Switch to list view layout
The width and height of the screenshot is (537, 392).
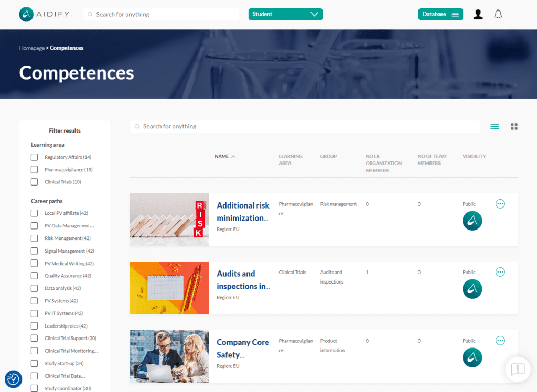(495, 126)
